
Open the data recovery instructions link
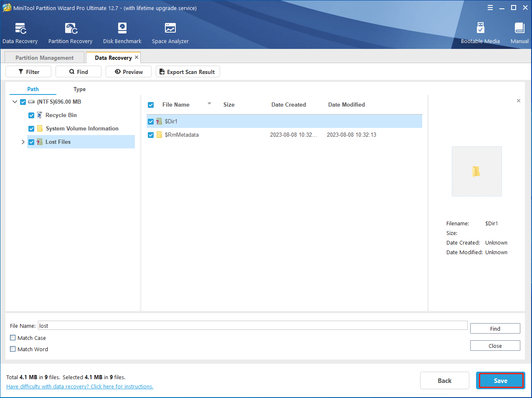79,386
